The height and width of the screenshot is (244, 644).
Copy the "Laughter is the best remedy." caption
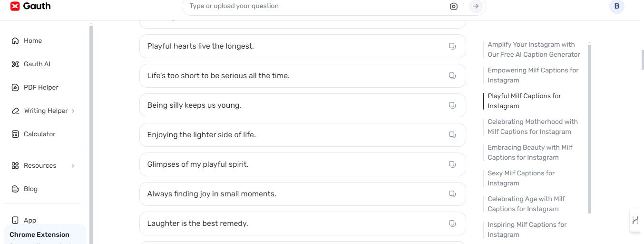click(452, 224)
